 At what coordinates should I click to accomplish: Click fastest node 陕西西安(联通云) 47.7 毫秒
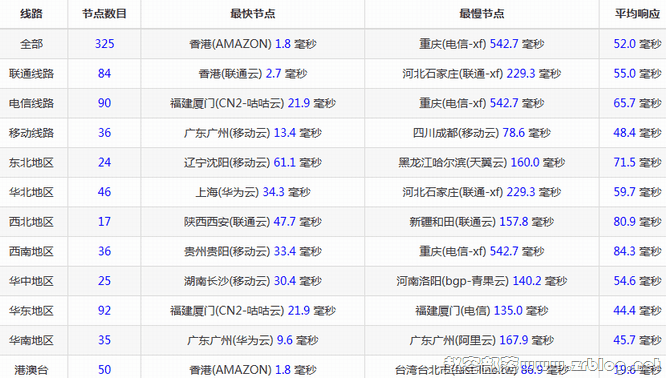click(x=253, y=222)
